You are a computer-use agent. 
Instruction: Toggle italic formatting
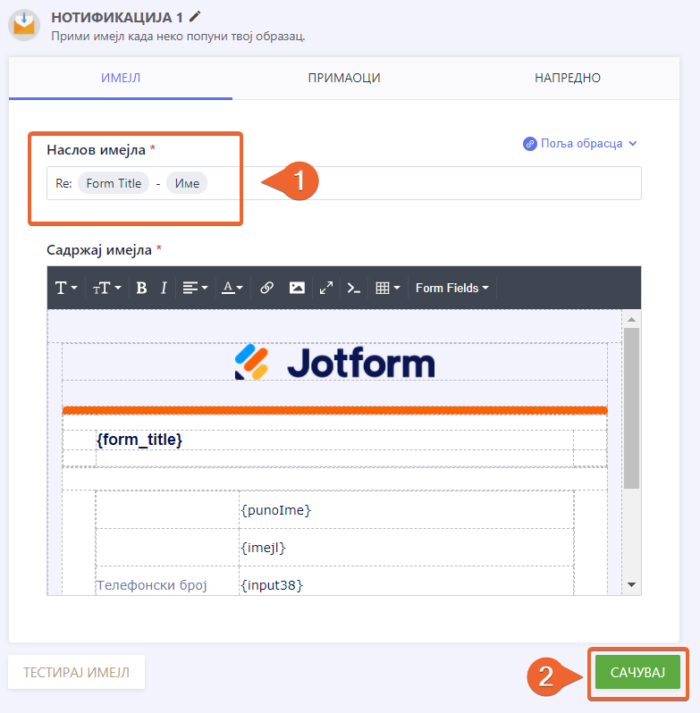tap(164, 288)
